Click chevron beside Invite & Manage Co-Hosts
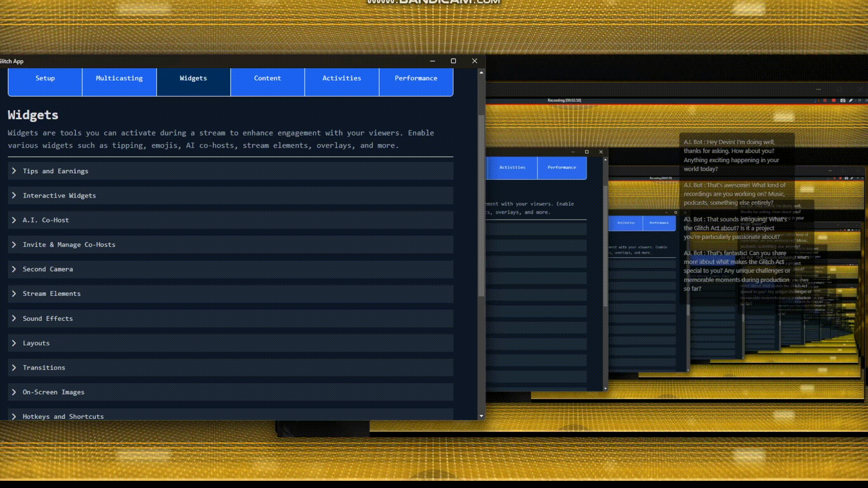 (14, 244)
